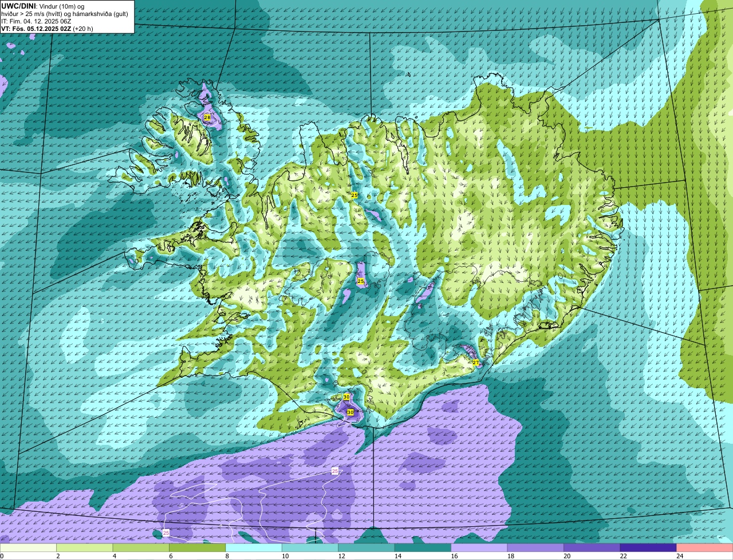
Task: Select the pale cyan 8–10 legend swatch
Action: click(x=254, y=548)
